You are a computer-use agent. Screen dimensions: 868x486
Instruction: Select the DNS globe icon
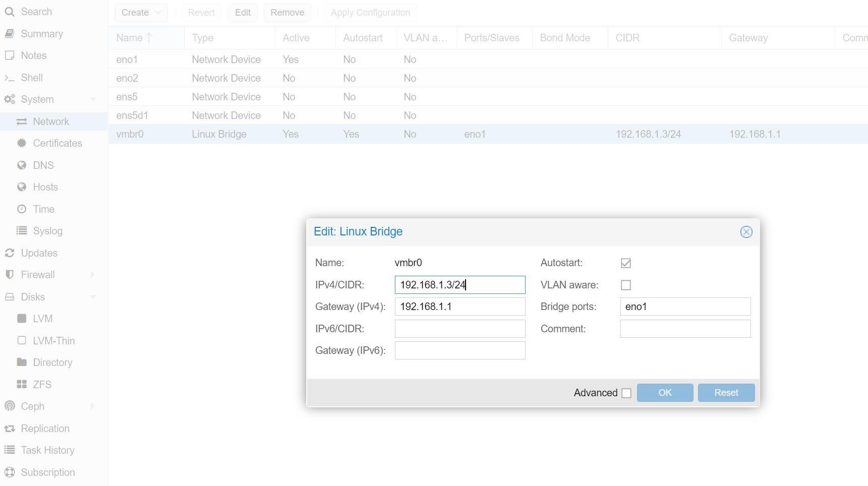[21, 165]
